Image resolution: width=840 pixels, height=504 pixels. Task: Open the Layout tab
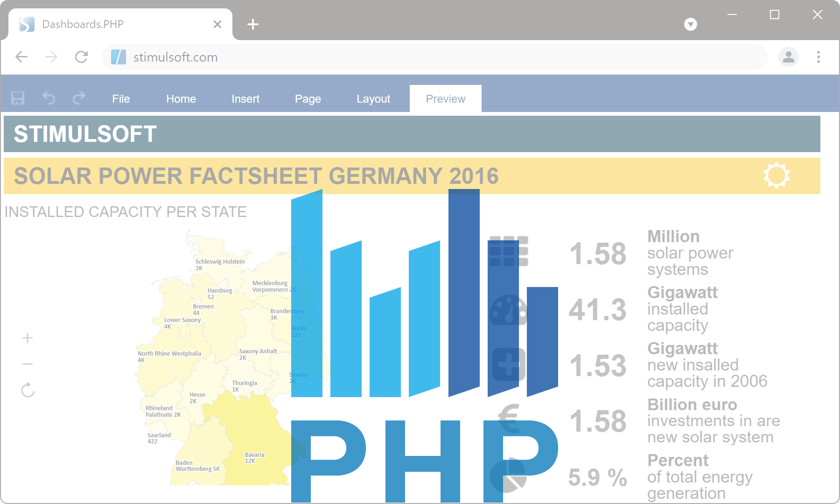tap(373, 99)
